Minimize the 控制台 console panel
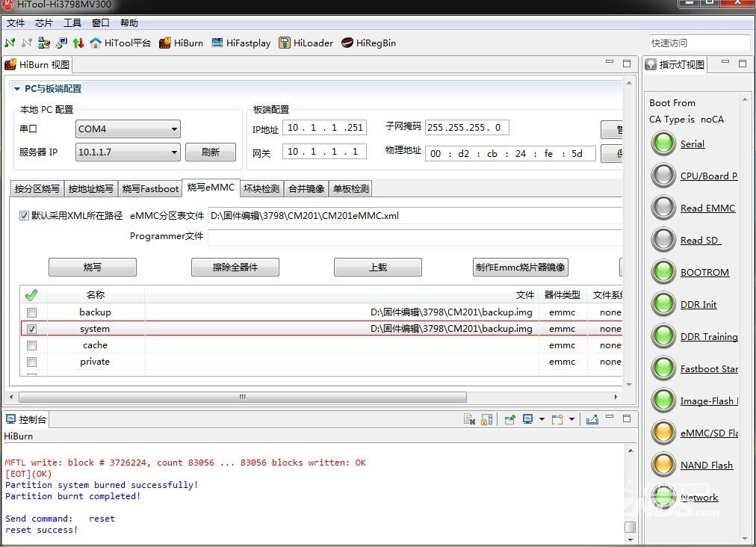Screen dimensions: 756x547 (610, 418)
